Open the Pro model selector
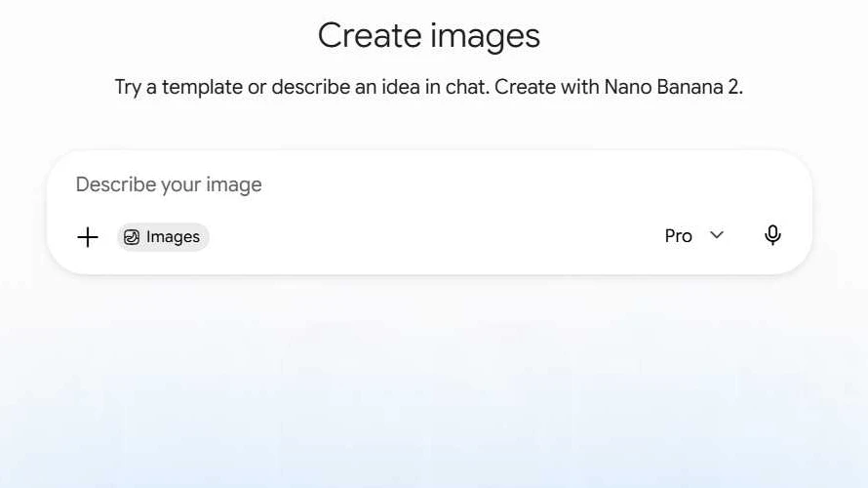Screen dimensions: 868x488 [x=694, y=236]
